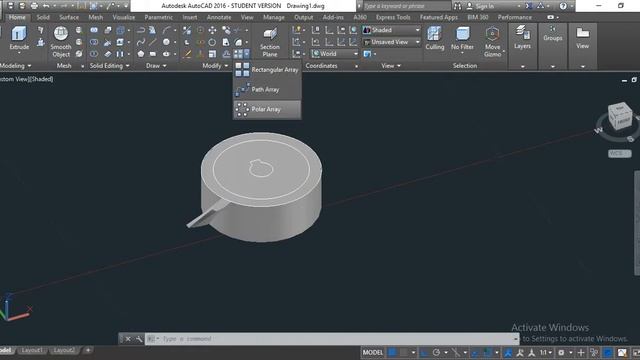This screenshot has width=640, height=360.
Task: Open the Unsaved View dropdown
Action: (x=391, y=42)
